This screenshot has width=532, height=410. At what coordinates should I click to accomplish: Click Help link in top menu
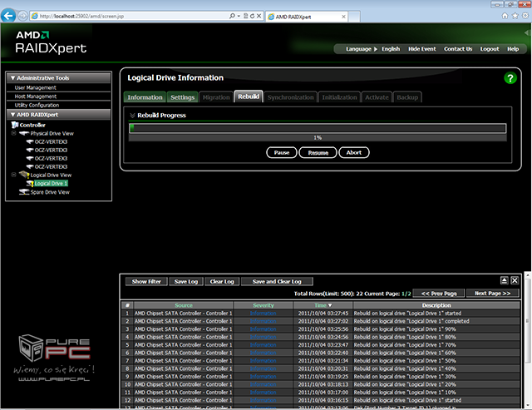click(x=513, y=49)
